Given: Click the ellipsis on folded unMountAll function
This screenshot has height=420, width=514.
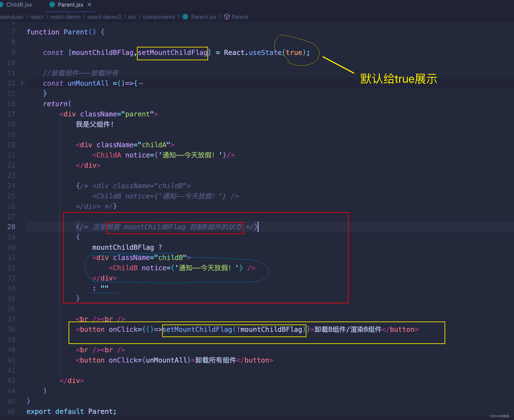Looking at the screenshot, I should coord(141,83).
